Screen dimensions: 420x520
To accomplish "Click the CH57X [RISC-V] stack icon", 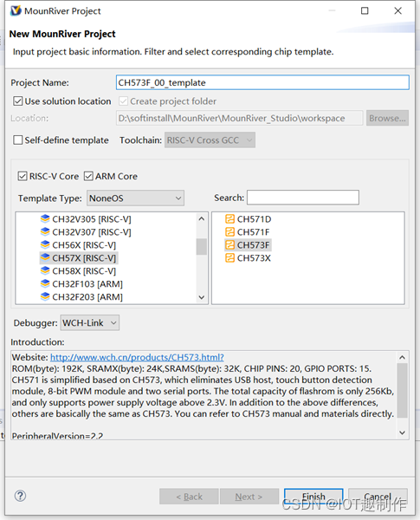I will 45,257.
